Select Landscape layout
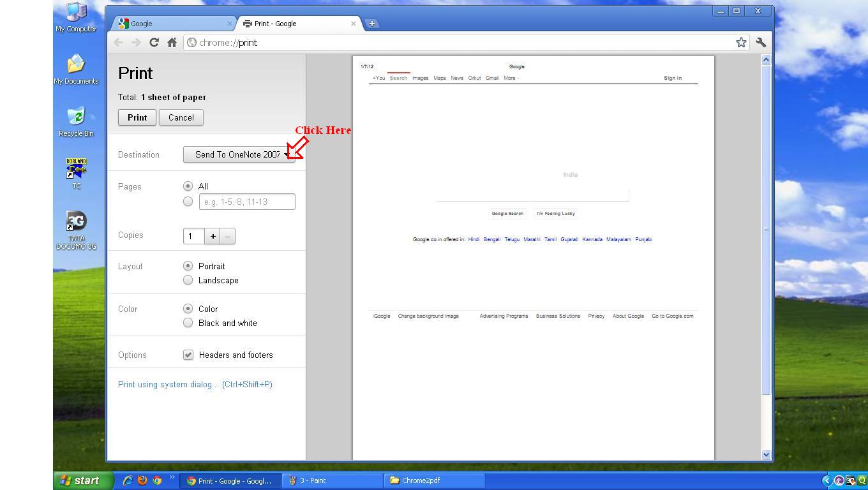Viewport: 868px width, 490px height. (188, 279)
